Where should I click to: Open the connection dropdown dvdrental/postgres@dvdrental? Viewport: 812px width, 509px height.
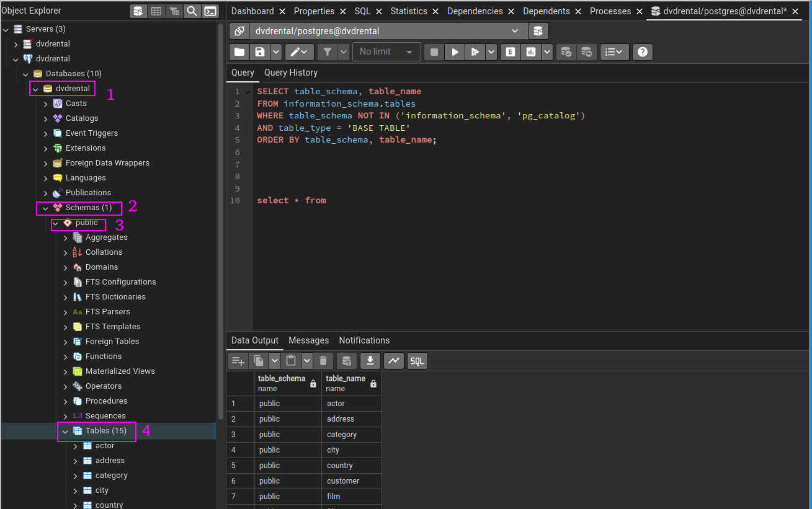click(x=388, y=31)
